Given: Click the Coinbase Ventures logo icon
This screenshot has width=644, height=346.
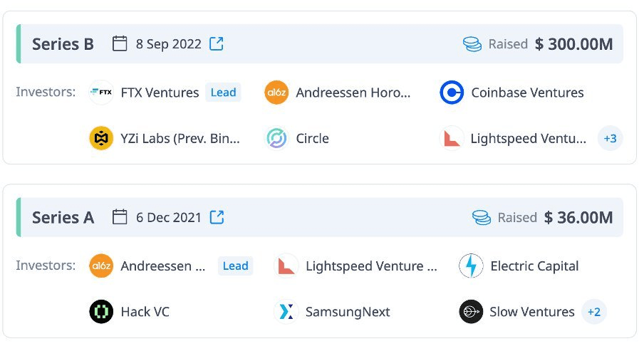Looking at the screenshot, I should [x=452, y=93].
